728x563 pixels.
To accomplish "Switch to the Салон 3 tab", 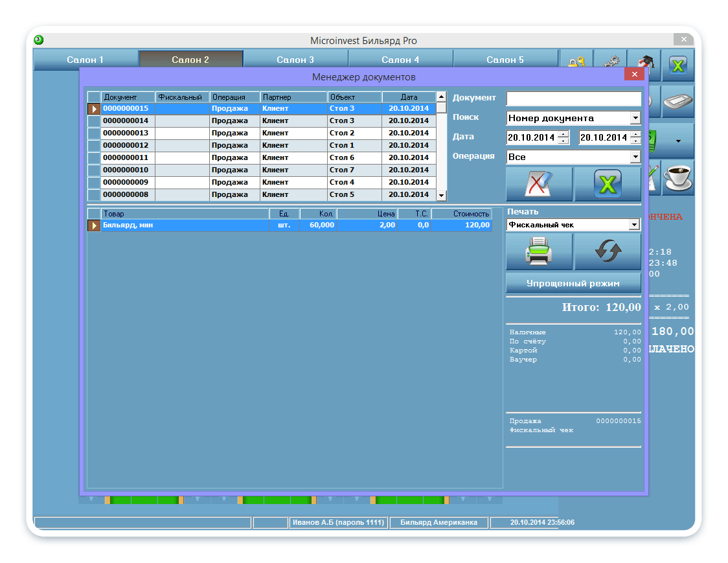I will coord(295,60).
